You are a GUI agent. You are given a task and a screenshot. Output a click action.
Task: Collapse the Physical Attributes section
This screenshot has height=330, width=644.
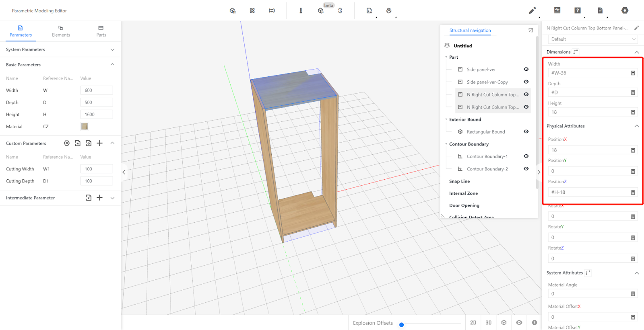click(637, 126)
